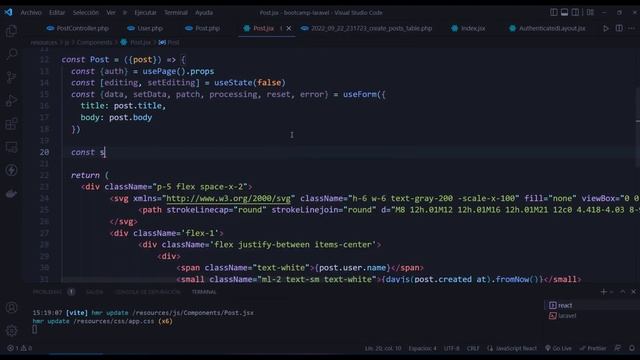Click the Components breadcrumb segment
Screen dimensions: 640x360
[x=94, y=42]
